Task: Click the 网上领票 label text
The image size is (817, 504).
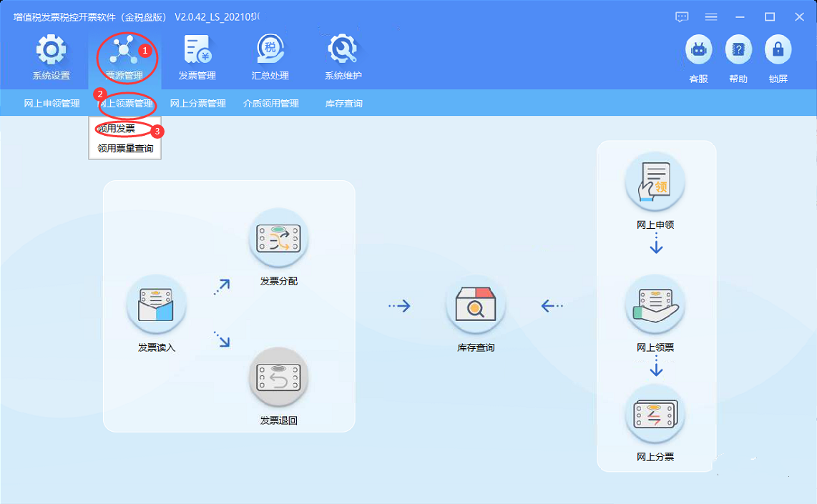Action: click(x=655, y=347)
